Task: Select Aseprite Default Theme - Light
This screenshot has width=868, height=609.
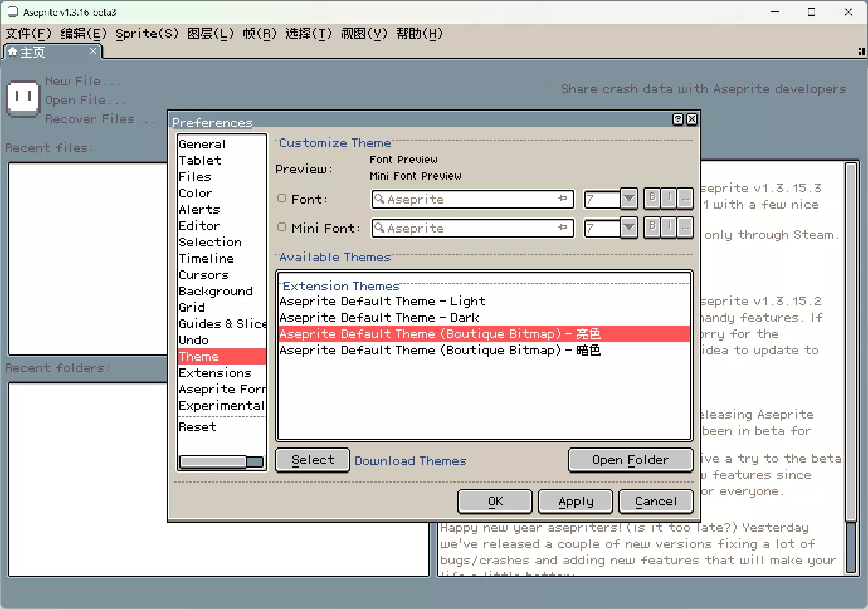Action: coord(484,301)
